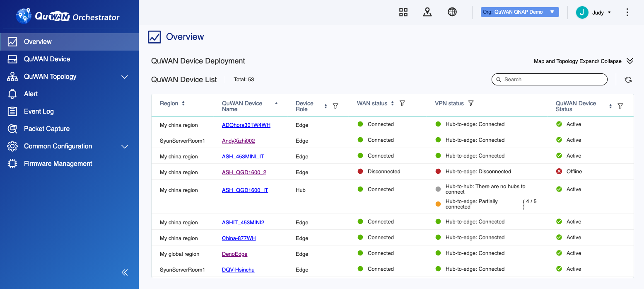The width and height of the screenshot is (644, 289).
Task: Open the DenoEdge device link
Action: point(234,254)
